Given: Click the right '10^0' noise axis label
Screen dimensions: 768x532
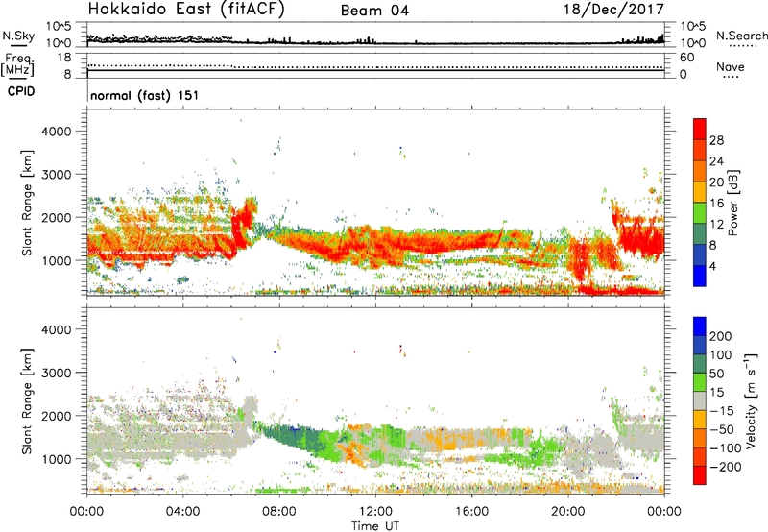Looking at the screenshot, I should [692, 43].
